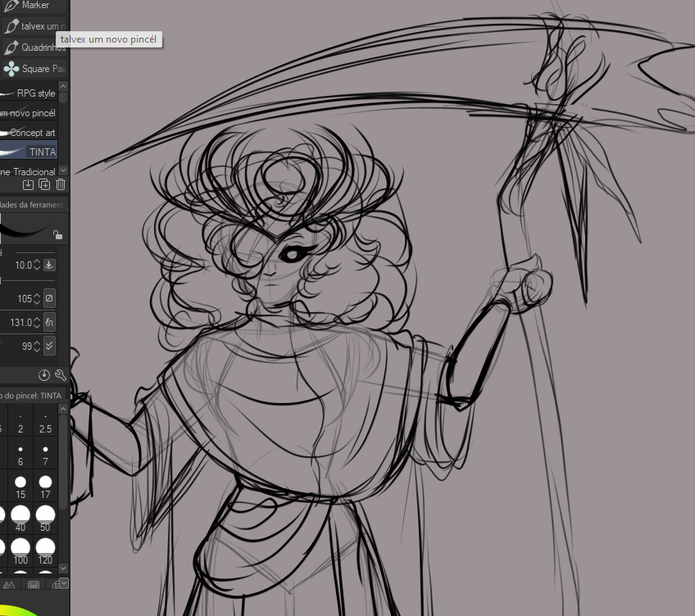Click the 10.0 brush size value
Image resolution: width=695 pixels, height=616 pixels.
(x=23, y=265)
